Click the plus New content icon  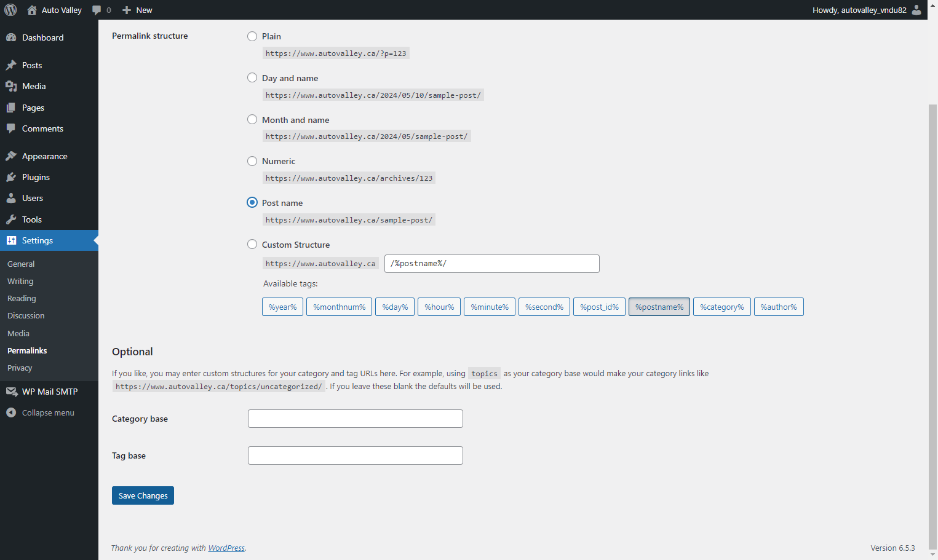pyautogui.click(x=127, y=10)
